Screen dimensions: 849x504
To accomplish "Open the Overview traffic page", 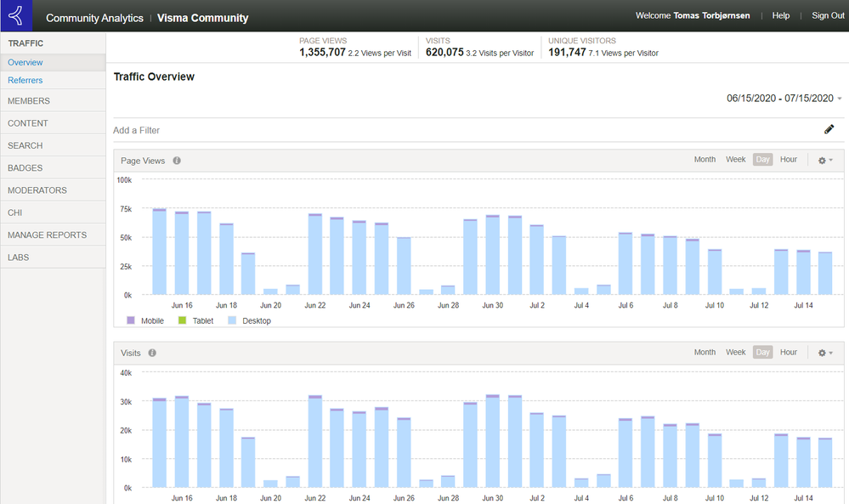I will 53,62.
